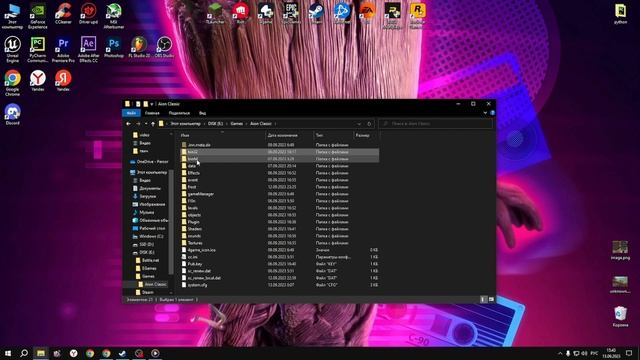Open the Discord desktop icon

pos(12,115)
